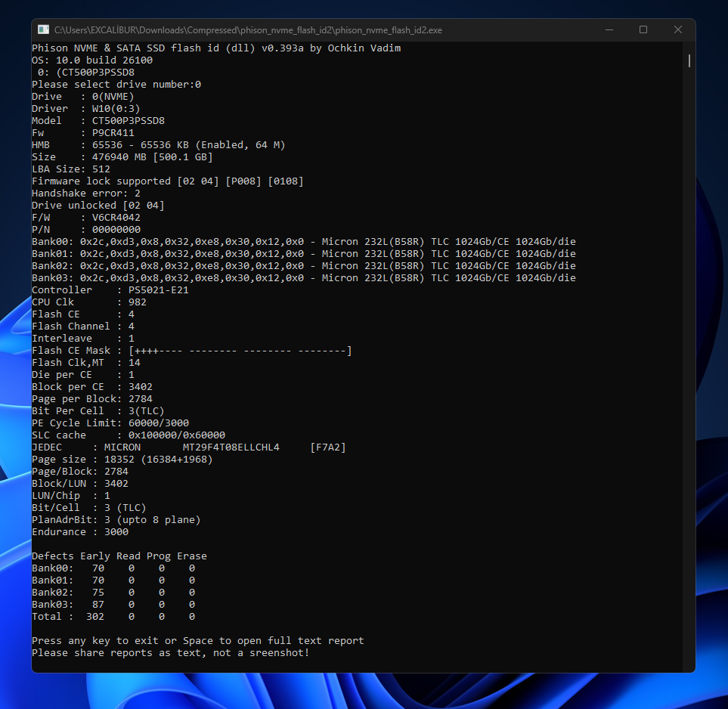Click the 'Flash Clk,MT : 14' line
The width and height of the screenshot is (728, 709).
[86, 362]
